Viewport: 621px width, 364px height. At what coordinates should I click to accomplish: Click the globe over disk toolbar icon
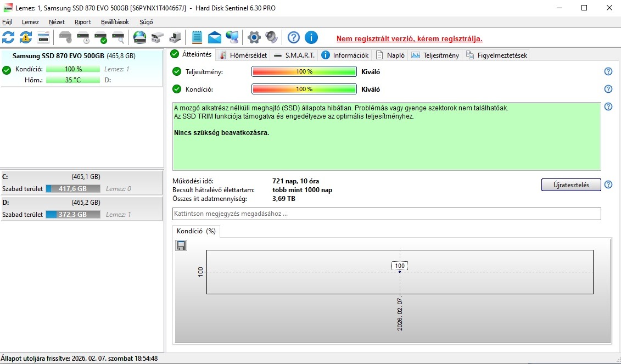tap(140, 38)
